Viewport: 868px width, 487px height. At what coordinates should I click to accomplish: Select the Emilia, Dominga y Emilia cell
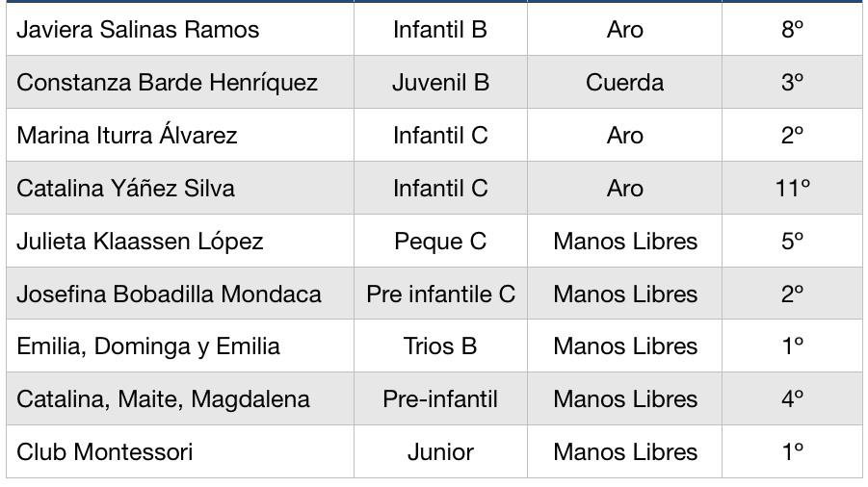[x=180, y=346]
